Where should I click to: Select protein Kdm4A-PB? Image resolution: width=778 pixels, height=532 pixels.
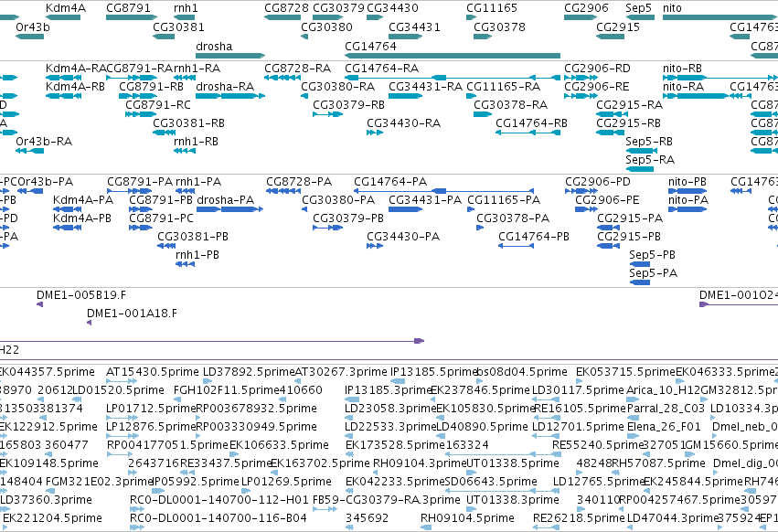[x=67, y=228]
